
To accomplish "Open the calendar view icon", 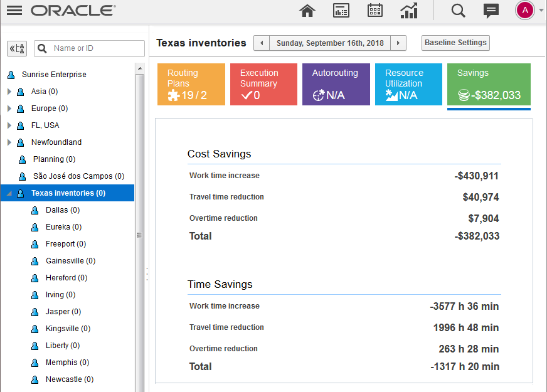I will (374, 11).
